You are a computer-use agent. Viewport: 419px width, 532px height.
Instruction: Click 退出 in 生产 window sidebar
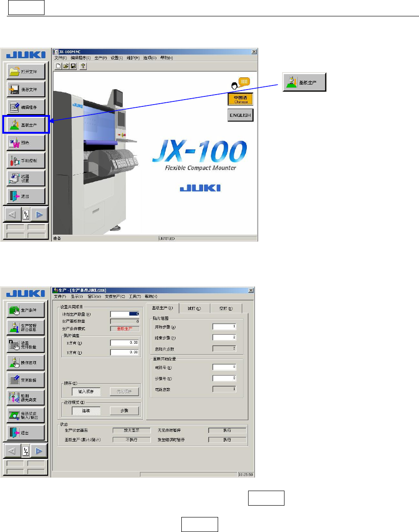click(26, 432)
